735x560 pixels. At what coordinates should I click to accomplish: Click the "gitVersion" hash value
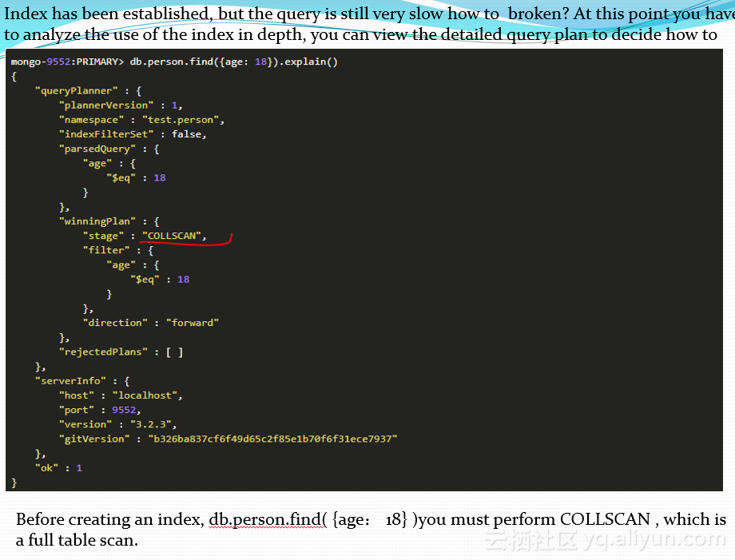tap(272, 439)
